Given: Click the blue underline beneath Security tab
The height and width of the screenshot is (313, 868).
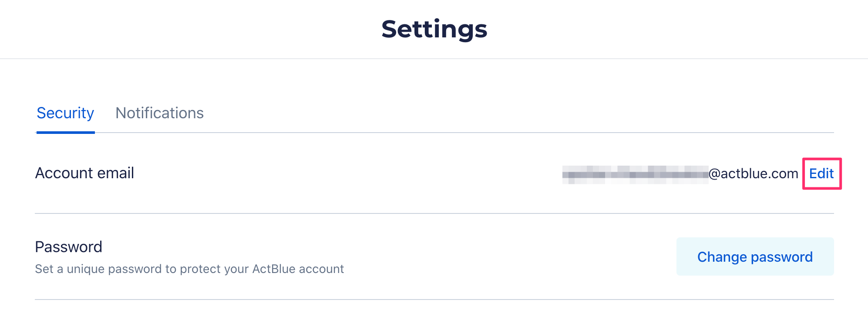Looking at the screenshot, I should (65, 132).
